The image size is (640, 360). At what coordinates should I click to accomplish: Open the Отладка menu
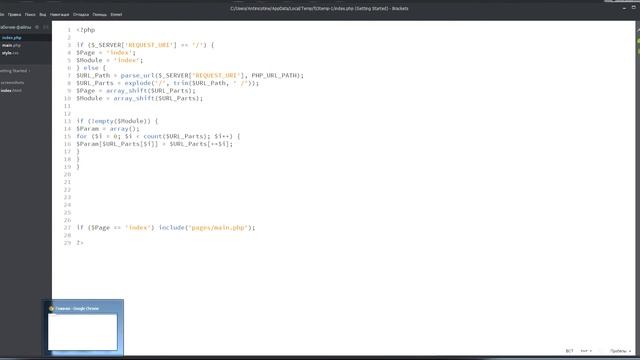(x=81, y=14)
